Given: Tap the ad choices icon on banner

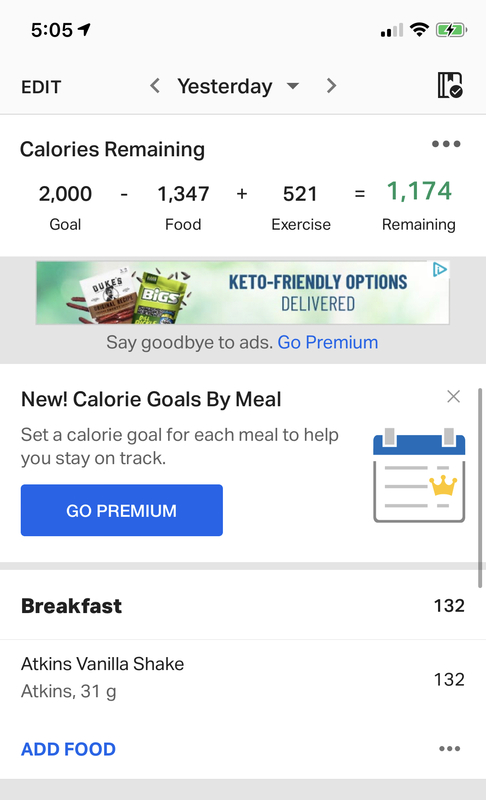Looking at the screenshot, I should click(x=440, y=269).
